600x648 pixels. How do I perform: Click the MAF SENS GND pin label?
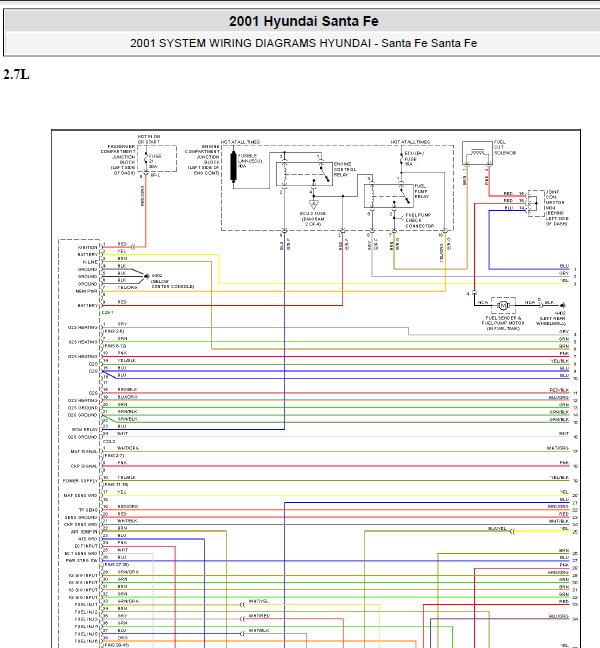(x=81, y=495)
